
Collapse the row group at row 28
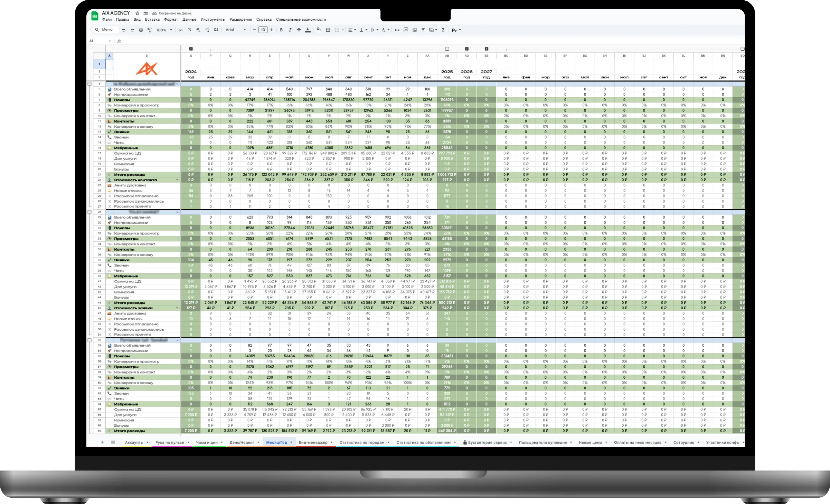coord(89,212)
